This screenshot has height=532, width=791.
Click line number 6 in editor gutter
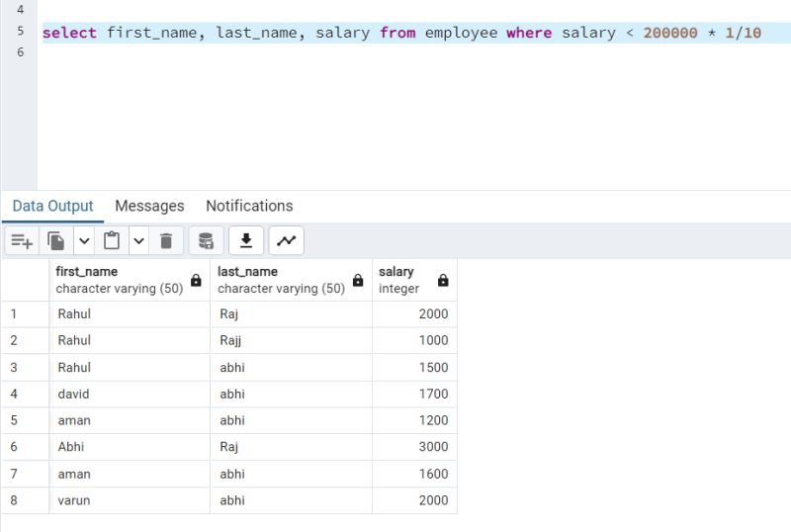click(20, 52)
